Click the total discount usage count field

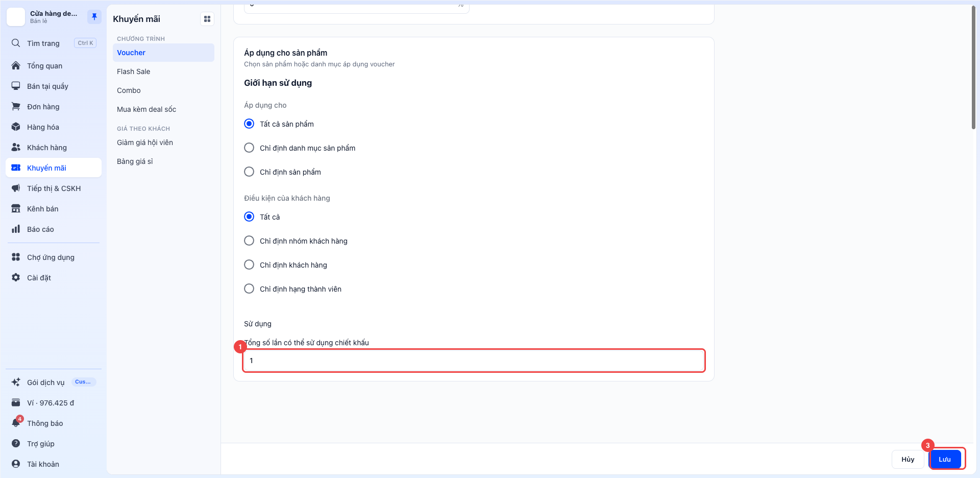pos(474,361)
